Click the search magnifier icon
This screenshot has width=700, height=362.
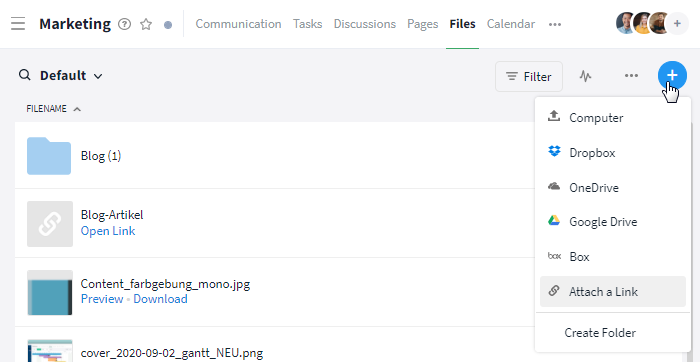pyautogui.click(x=25, y=75)
